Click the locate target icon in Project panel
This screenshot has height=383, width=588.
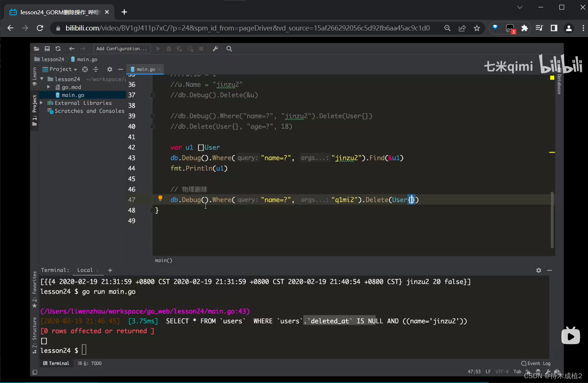(x=85, y=69)
